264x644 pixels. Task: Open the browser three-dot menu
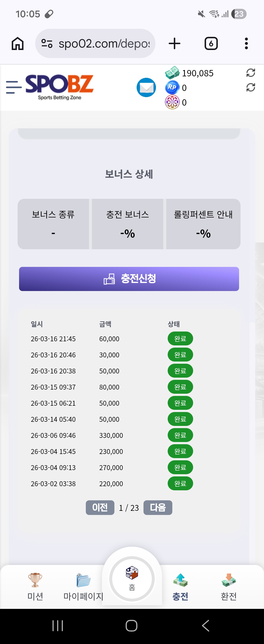pyautogui.click(x=246, y=43)
